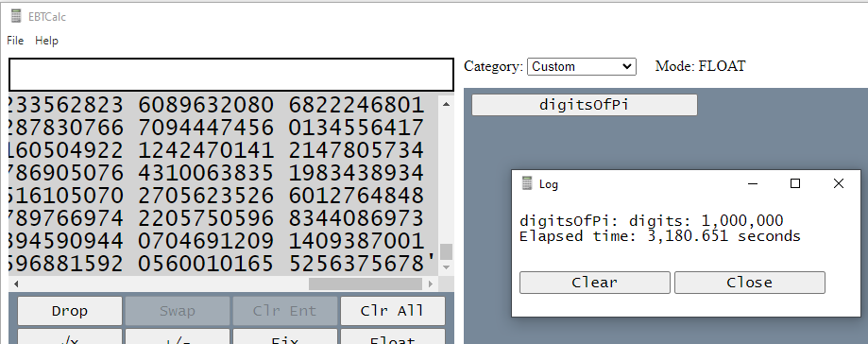Maximize the Log window

pos(795,183)
